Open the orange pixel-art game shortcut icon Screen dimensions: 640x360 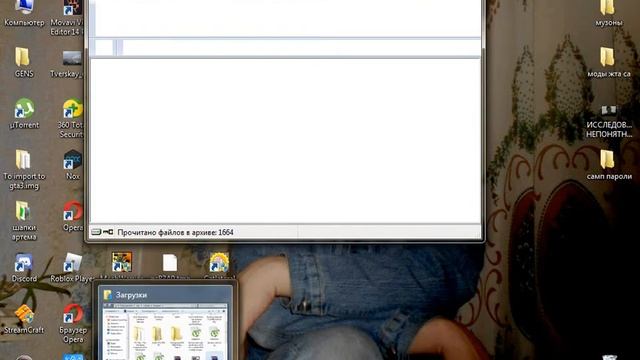(x=122, y=262)
